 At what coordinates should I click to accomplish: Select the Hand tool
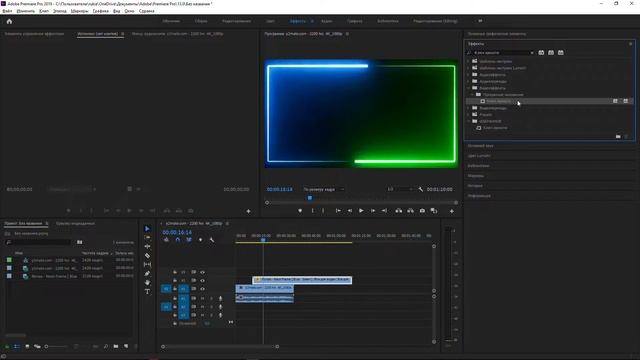(x=147, y=282)
